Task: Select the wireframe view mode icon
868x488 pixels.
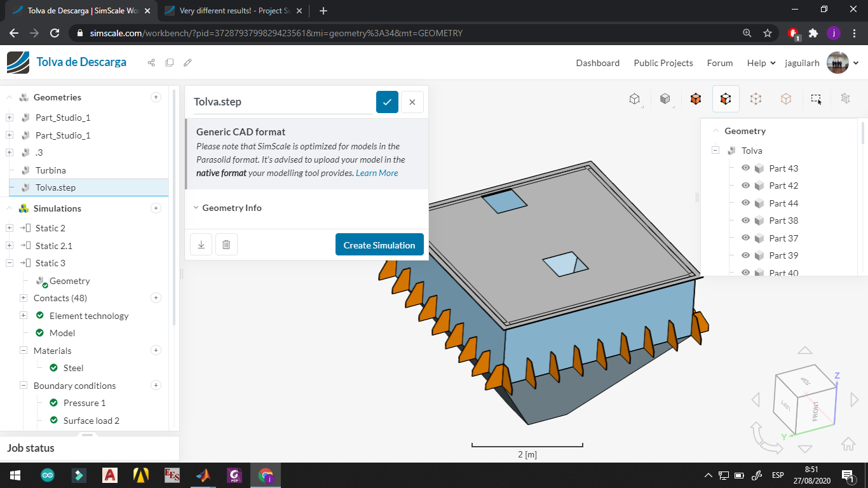Action: tap(634, 99)
